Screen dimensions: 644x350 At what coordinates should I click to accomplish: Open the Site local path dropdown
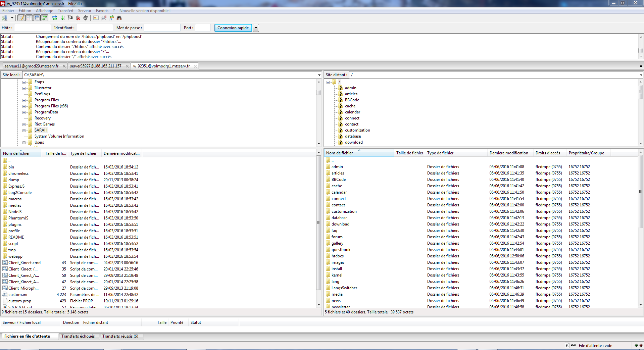[319, 75]
